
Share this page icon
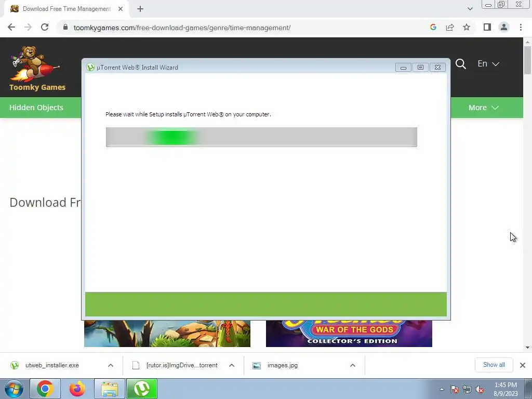pyautogui.click(x=450, y=28)
